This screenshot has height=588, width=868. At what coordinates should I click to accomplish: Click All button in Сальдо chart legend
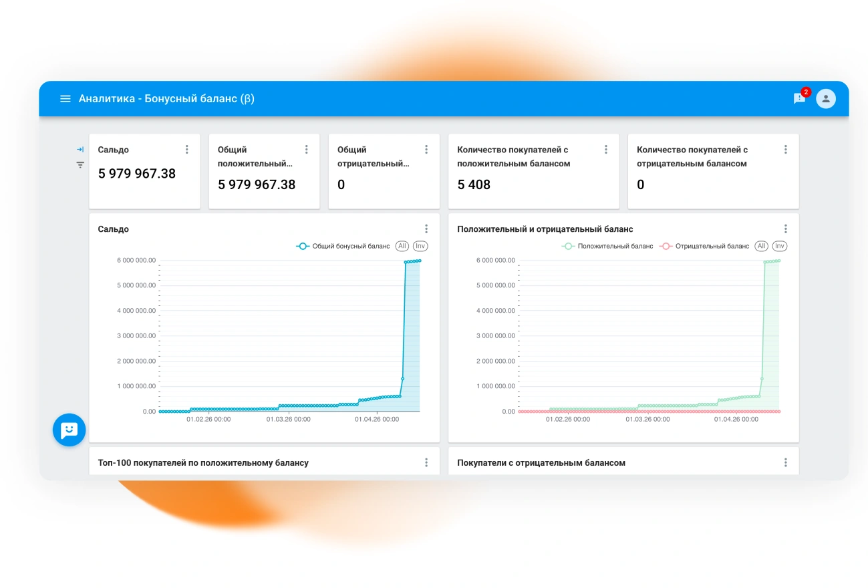(402, 246)
